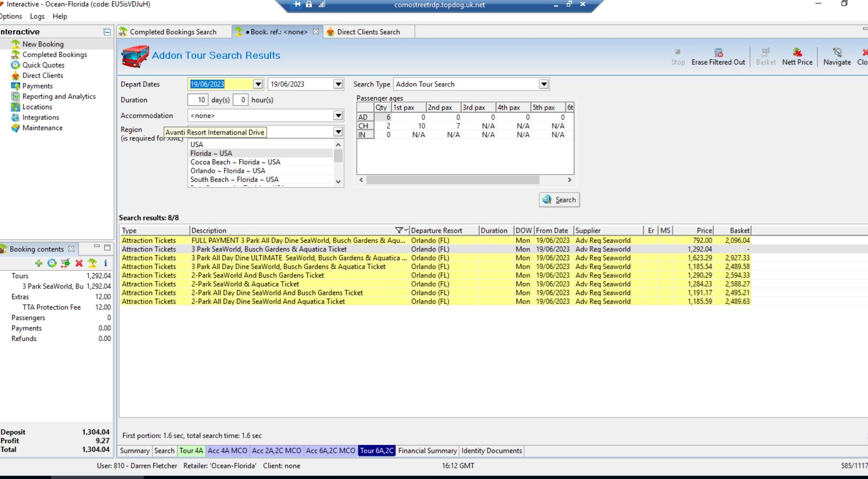Open the Identity Documents bottom tab

point(492,451)
